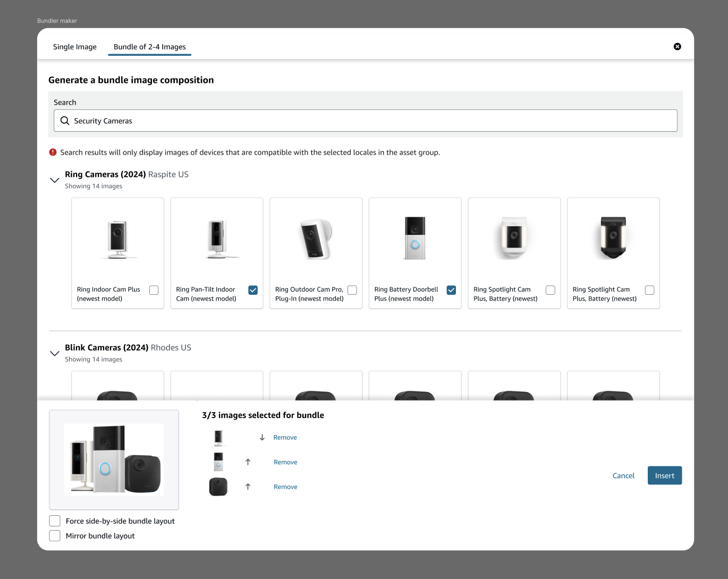
Task: Click the Ring Outdoor Cam Pro product image
Action: (x=316, y=239)
